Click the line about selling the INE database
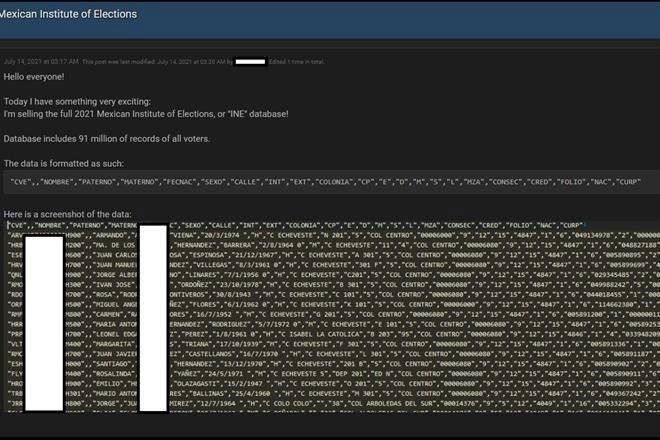The height and width of the screenshot is (440, 660). 146,114
